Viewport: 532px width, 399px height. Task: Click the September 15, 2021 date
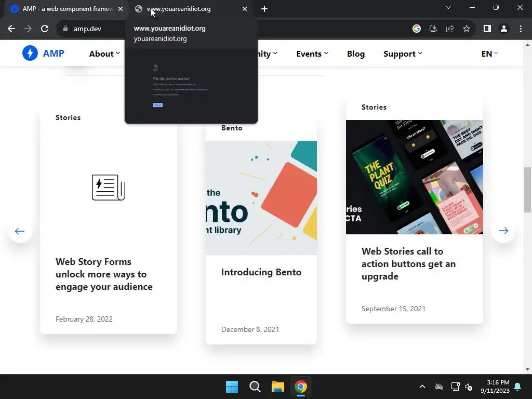(393, 309)
